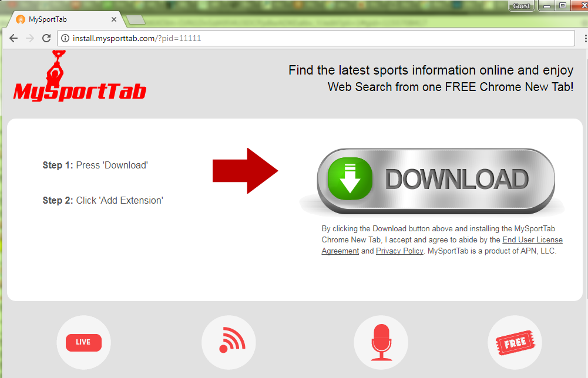Close the MySportTab tab
This screenshot has height=378, width=588.
(x=114, y=19)
